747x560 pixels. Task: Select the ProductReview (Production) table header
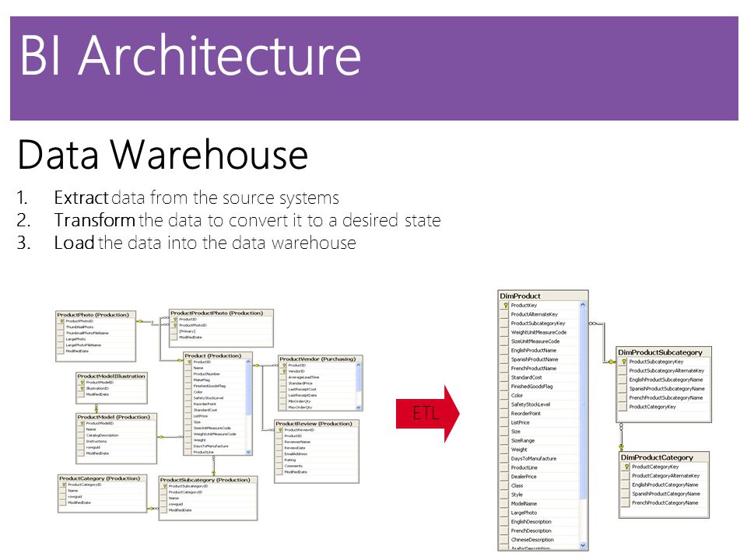coord(317,423)
